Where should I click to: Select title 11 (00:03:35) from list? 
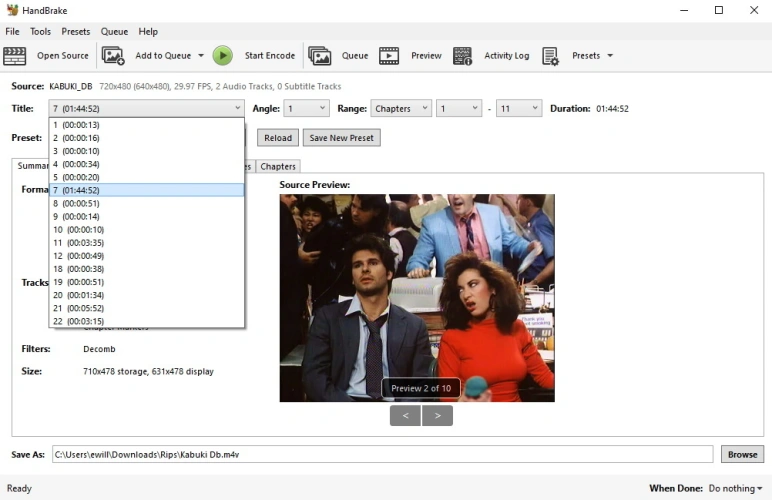click(78, 243)
